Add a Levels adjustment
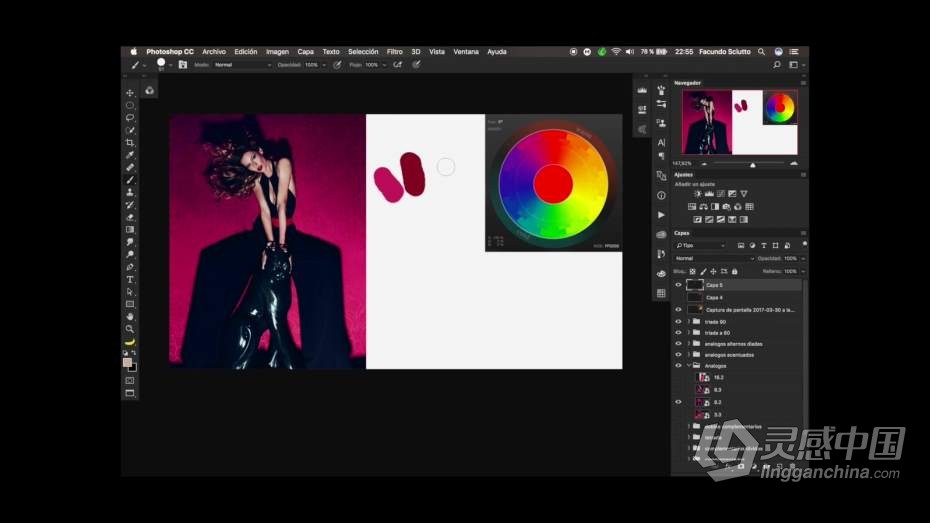This screenshot has height=523, width=930. 709,194
